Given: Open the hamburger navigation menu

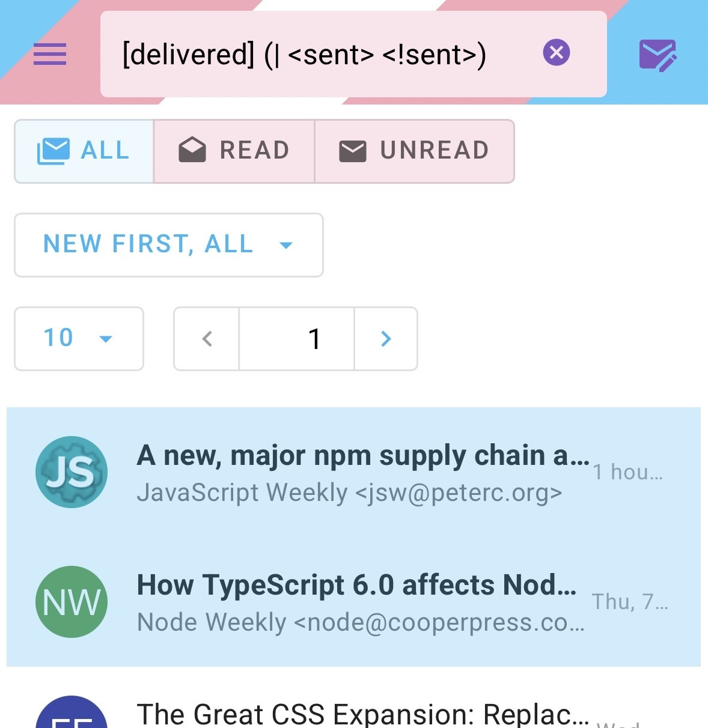Looking at the screenshot, I should (50, 55).
